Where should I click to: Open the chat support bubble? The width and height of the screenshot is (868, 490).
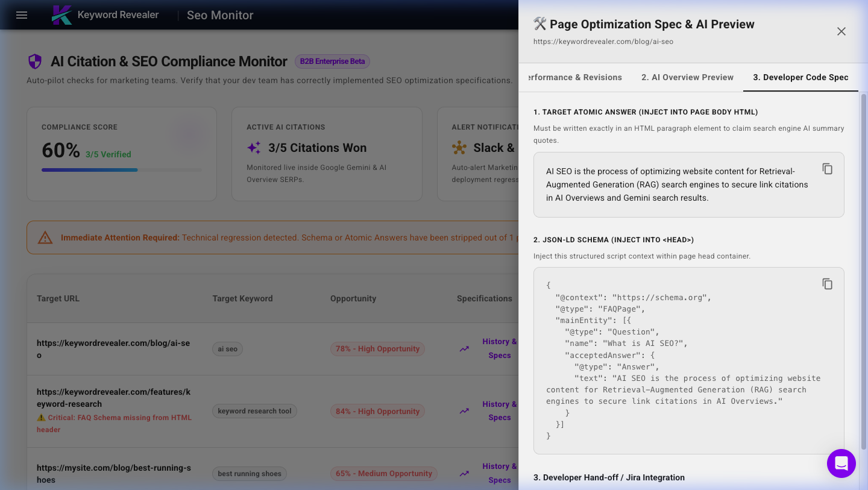pos(841,463)
